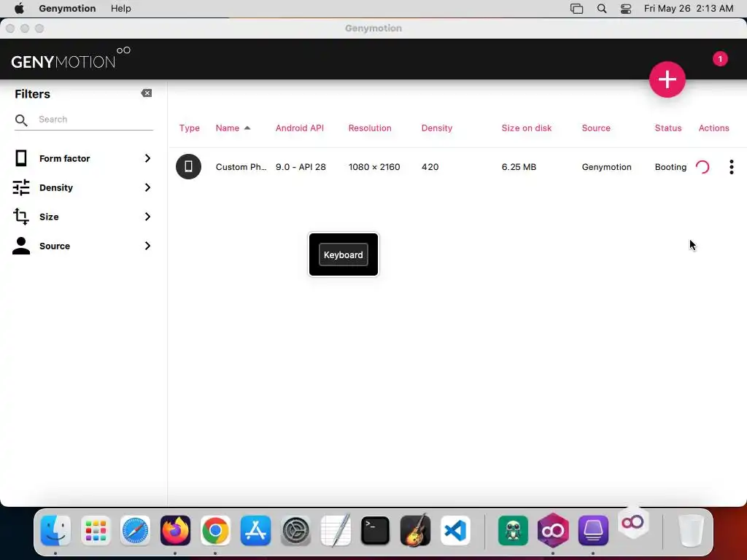
Task: Click the Custom Phone device type icon
Action: pyautogui.click(x=188, y=167)
